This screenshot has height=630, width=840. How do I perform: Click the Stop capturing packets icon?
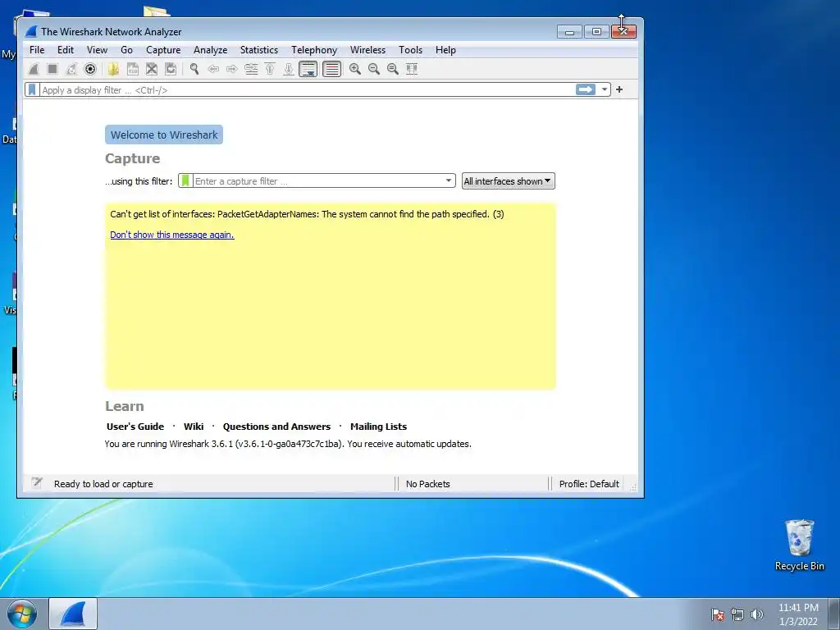[52, 69]
